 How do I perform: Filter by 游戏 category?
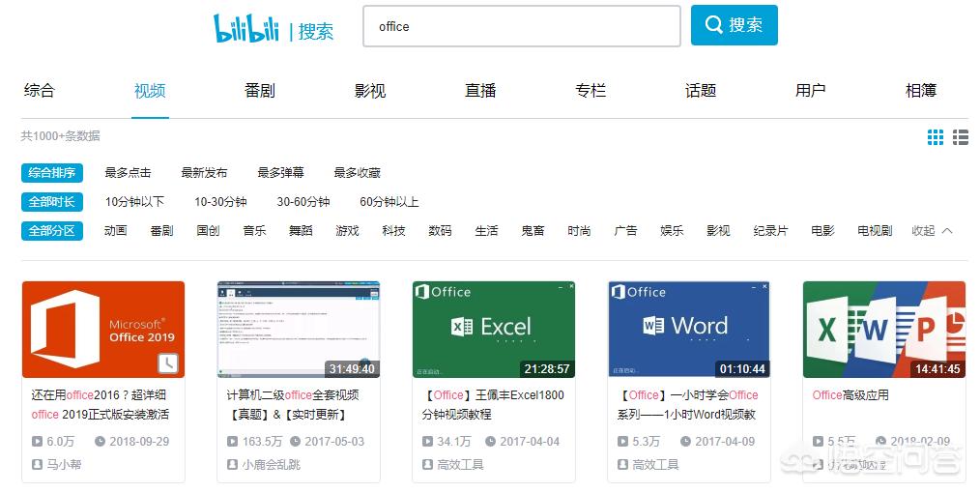coord(348,231)
